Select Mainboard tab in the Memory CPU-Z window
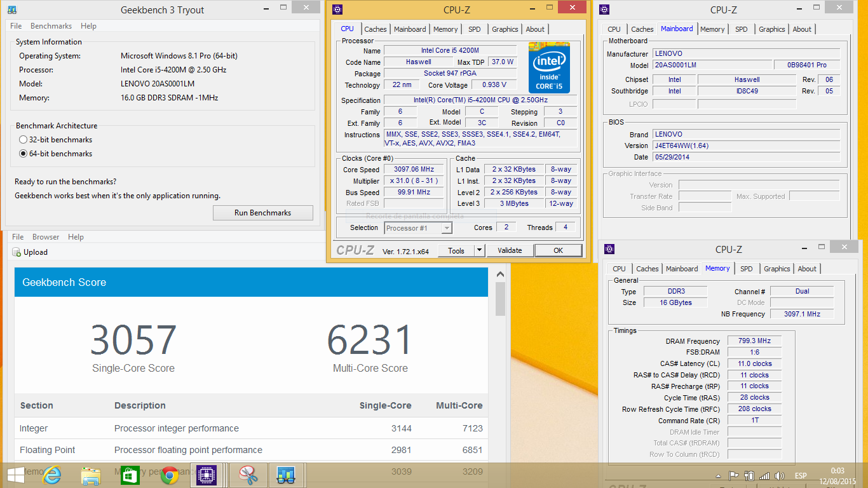868x488 pixels. [682, 269]
